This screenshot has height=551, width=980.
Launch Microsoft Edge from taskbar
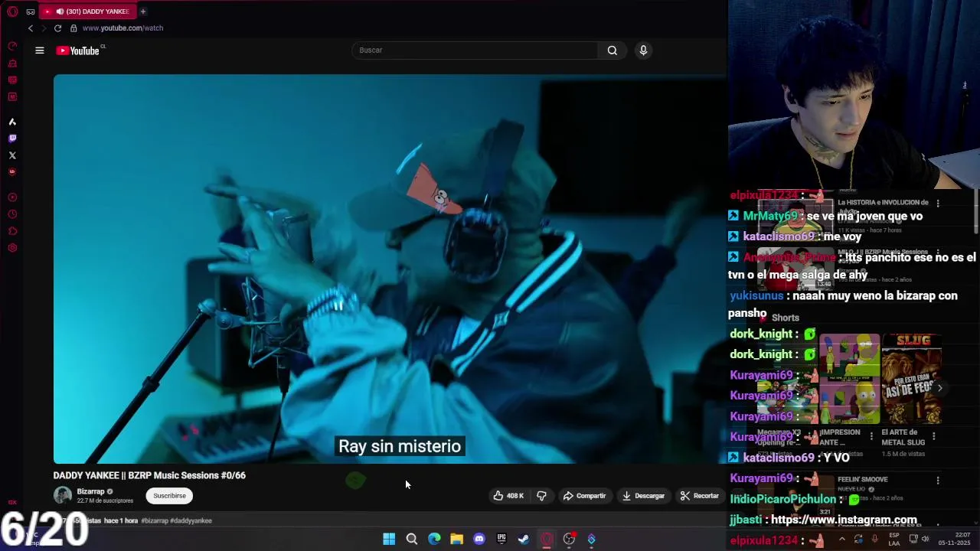(x=434, y=539)
